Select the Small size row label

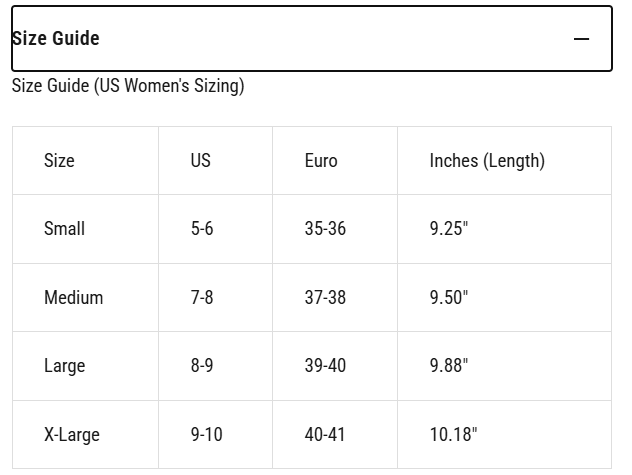coord(64,229)
